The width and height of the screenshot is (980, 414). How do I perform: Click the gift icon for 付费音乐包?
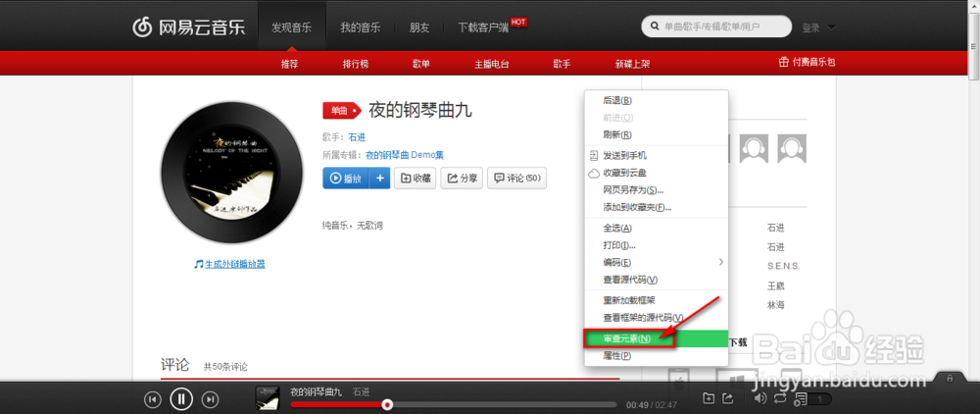pyautogui.click(x=783, y=62)
